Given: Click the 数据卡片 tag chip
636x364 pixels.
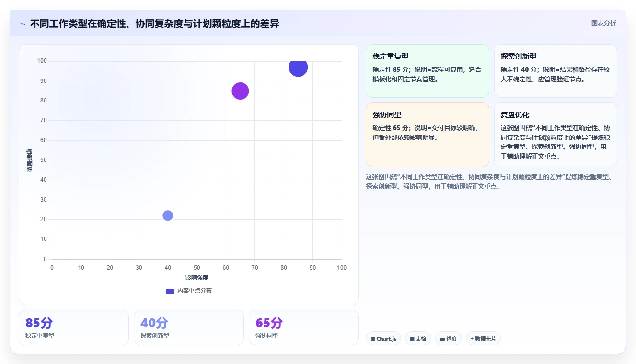Looking at the screenshot, I should point(483,339).
